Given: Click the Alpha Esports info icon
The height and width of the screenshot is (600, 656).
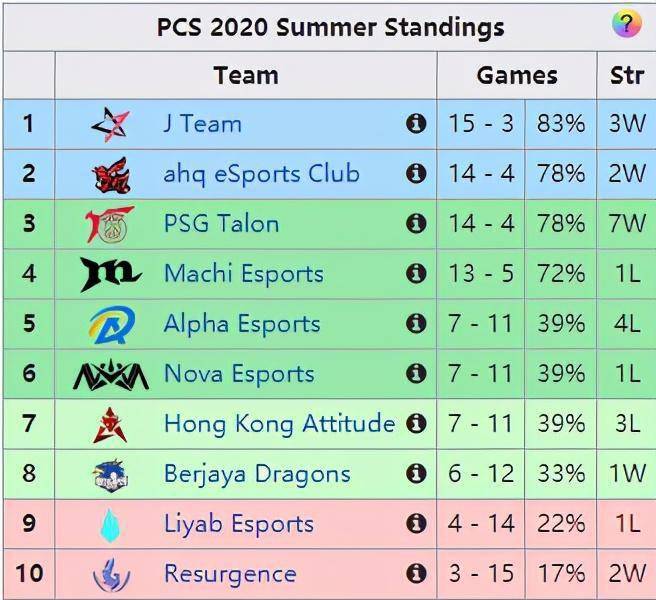Looking at the screenshot, I should tap(416, 323).
